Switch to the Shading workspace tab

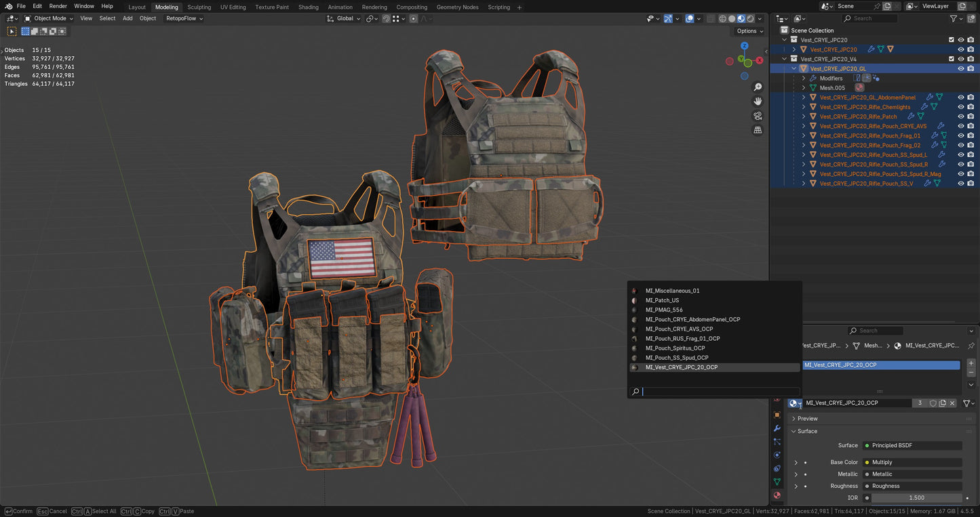(309, 7)
